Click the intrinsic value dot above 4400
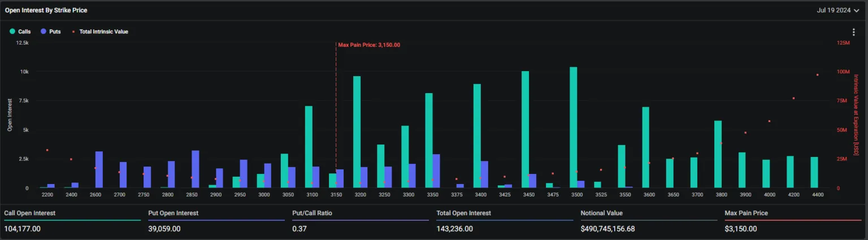 pos(817,75)
